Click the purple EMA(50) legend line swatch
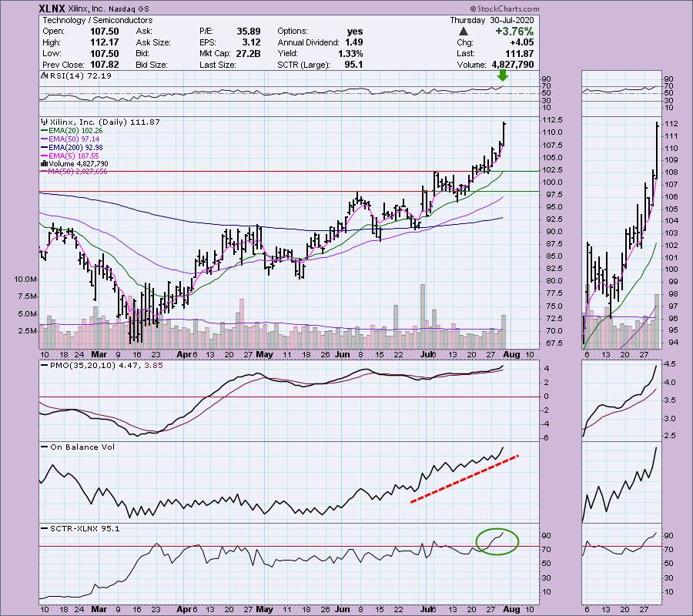This screenshot has height=616, width=693. pos(44,139)
